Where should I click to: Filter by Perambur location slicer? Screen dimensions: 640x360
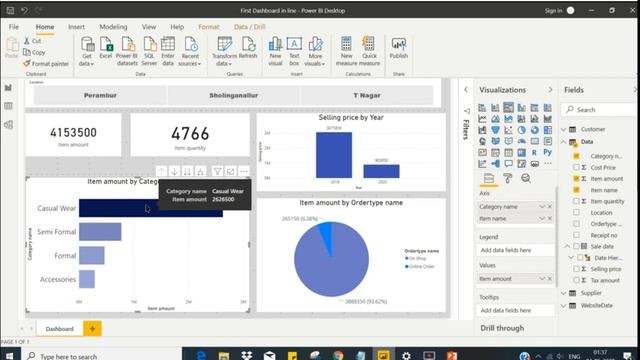(100, 96)
